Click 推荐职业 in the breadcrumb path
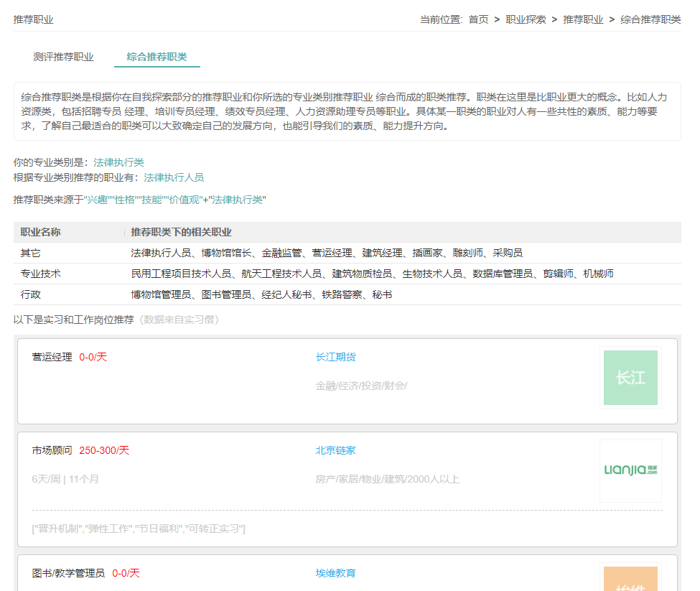The width and height of the screenshot is (700, 591). (583, 19)
